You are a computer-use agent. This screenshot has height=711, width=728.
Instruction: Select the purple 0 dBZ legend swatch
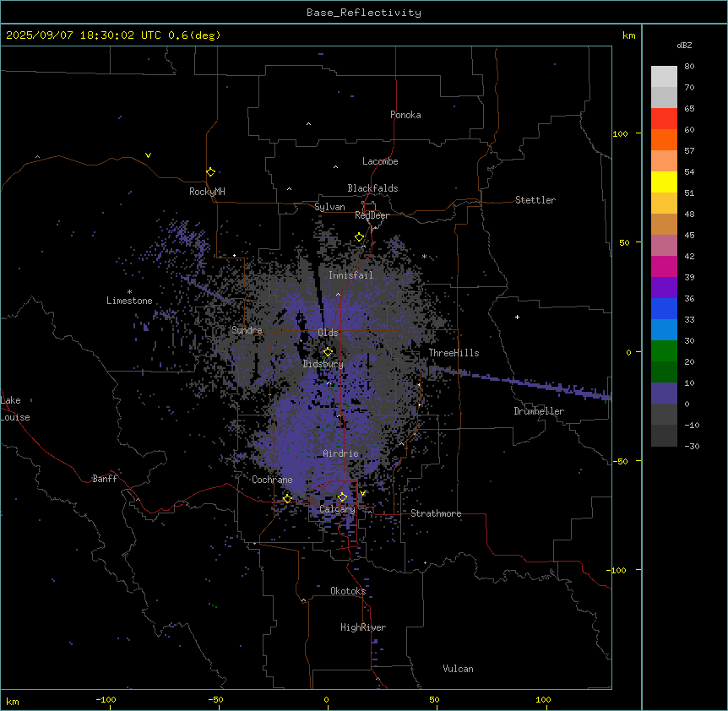click(x=664, y=393)
